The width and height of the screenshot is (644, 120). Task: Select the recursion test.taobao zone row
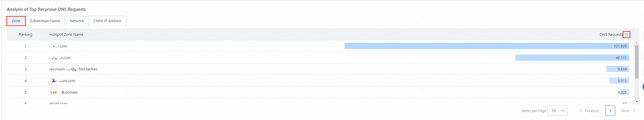click(x=73, y=69)
